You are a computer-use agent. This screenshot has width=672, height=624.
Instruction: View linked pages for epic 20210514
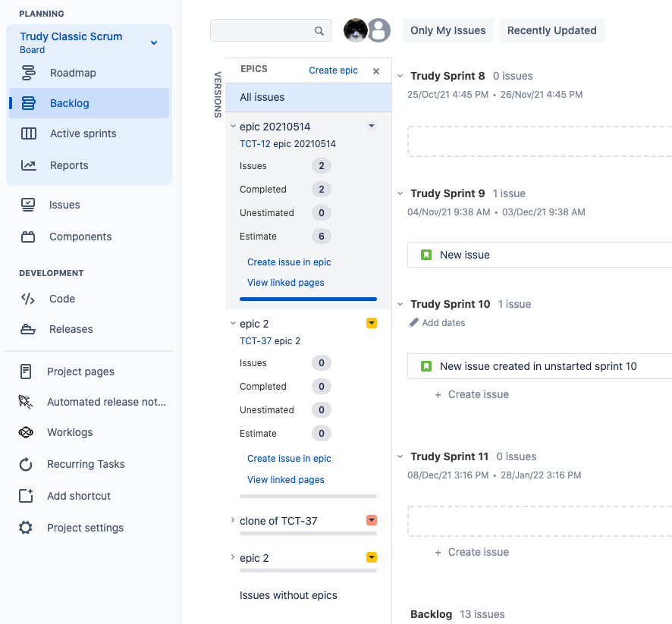coord(285,283)
